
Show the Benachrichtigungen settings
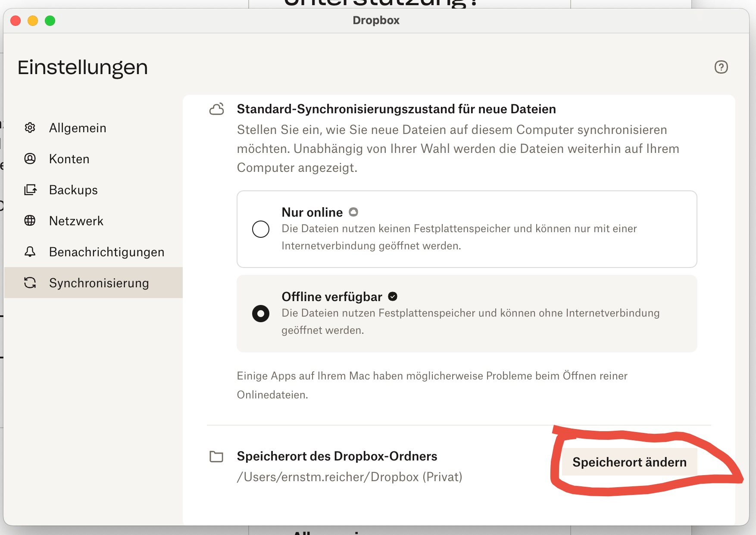[x=94, y=252]
